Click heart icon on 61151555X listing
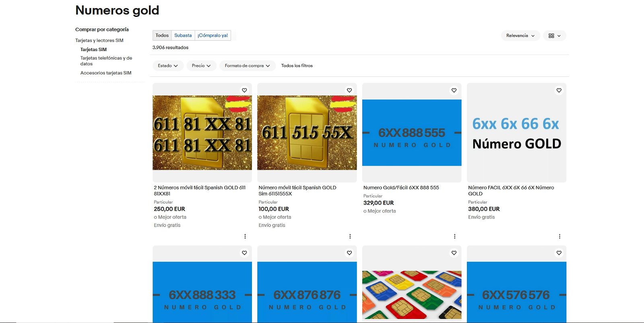 pos(349,91)
